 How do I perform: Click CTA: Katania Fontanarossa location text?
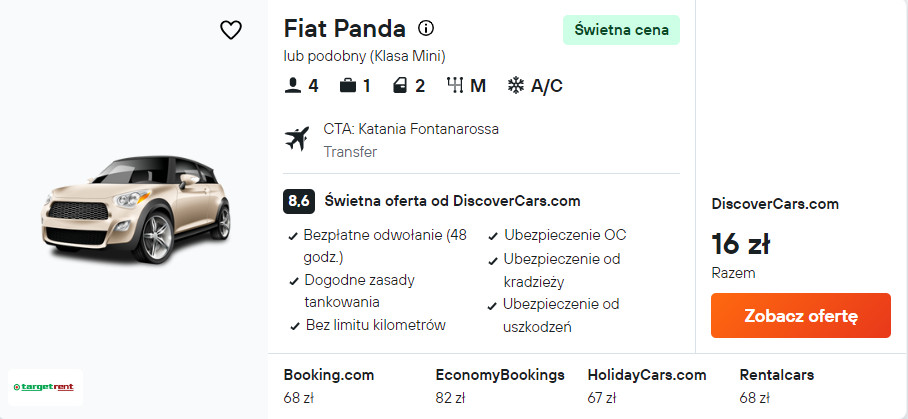click(411, 129)
